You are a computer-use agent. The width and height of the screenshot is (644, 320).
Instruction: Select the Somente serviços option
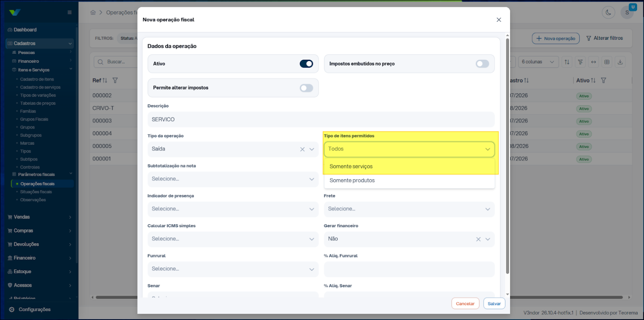coord(409,166)
